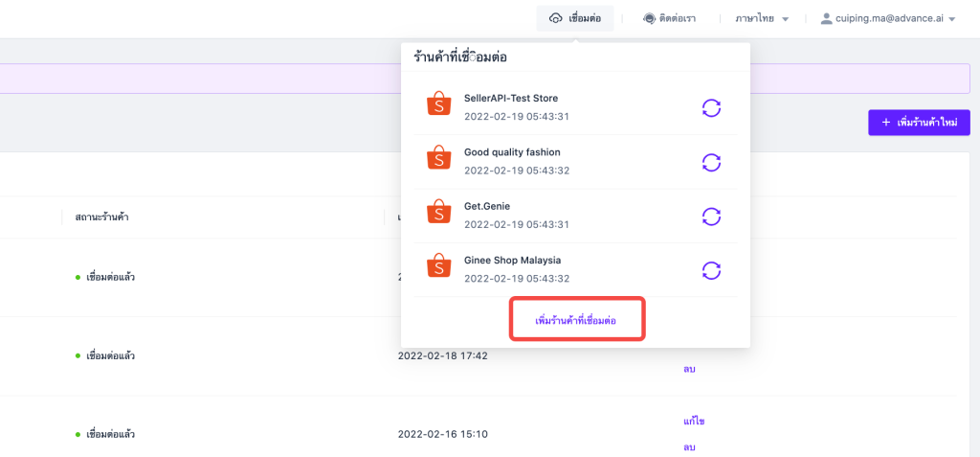Click แก้ไข link in 2022-02-16 row
Screen dimensions: 980x457
[x=694, y=422]
